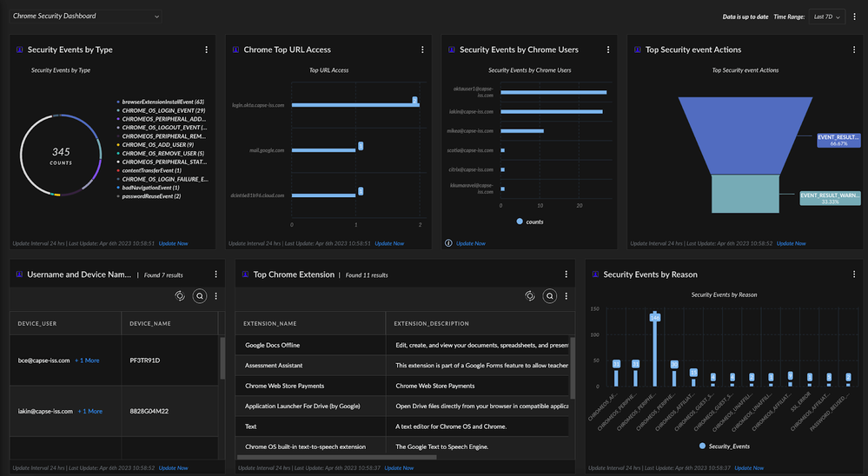Click the vertical scrollbar in Top Chrome Extension table

[x=573, y=367]
